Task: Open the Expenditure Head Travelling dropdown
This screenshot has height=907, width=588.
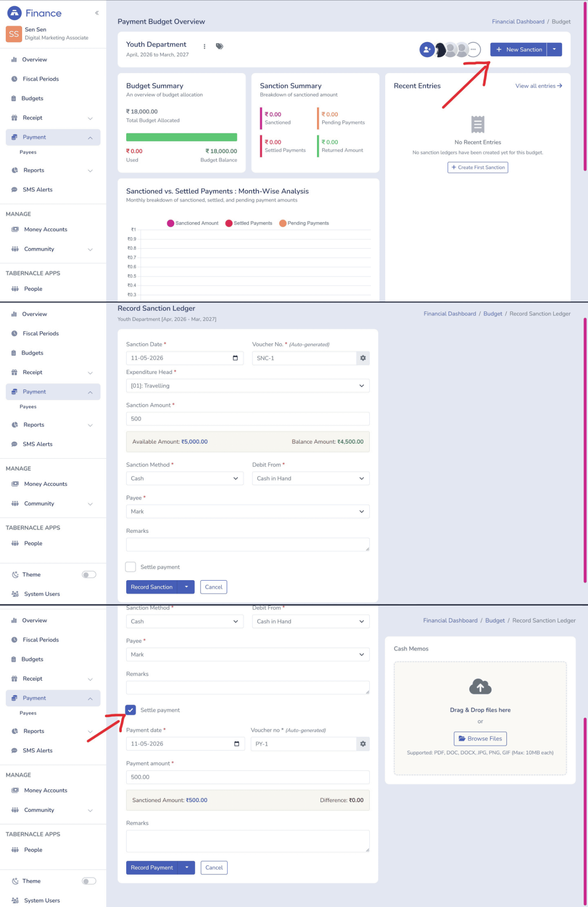Action: coord(248,386)
